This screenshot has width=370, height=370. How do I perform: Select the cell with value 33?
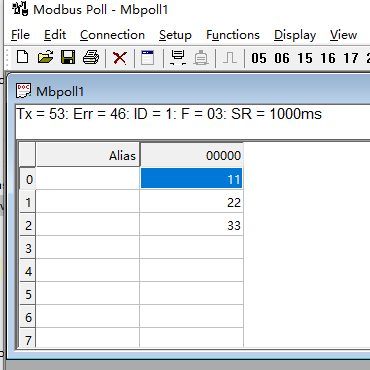(191, 224)
